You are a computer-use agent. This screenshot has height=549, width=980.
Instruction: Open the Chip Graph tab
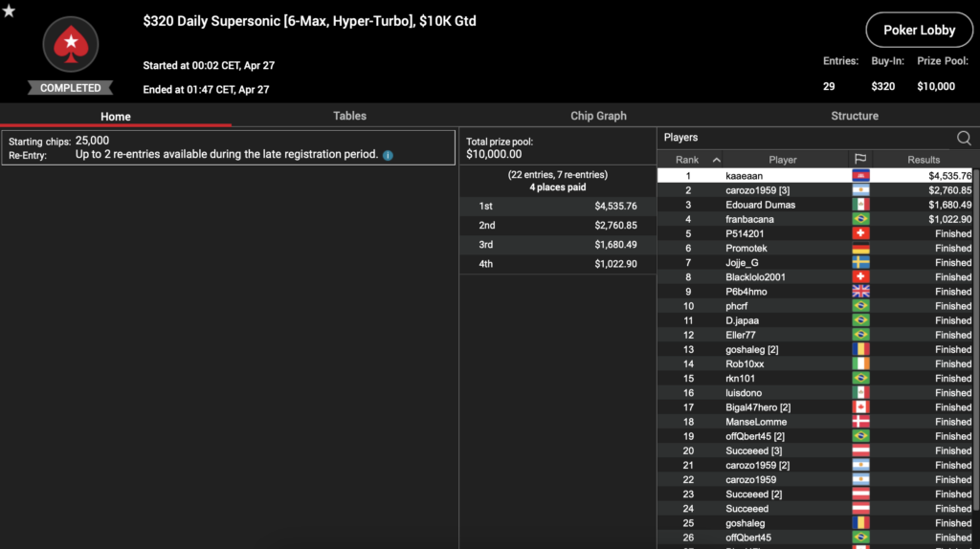pyautogui.click(x=598, y=116)
